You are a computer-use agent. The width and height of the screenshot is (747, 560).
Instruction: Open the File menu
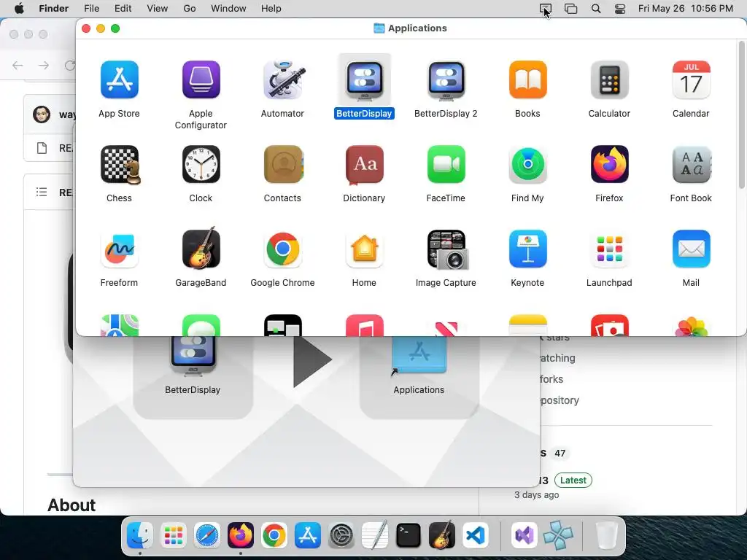pos(91,8)
